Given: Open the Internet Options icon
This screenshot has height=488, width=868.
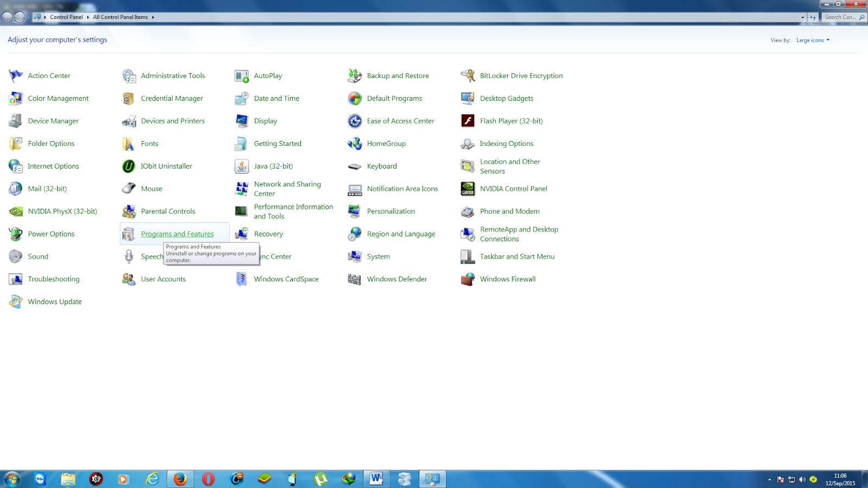Looking at the screenshot, I should [16, 166].
